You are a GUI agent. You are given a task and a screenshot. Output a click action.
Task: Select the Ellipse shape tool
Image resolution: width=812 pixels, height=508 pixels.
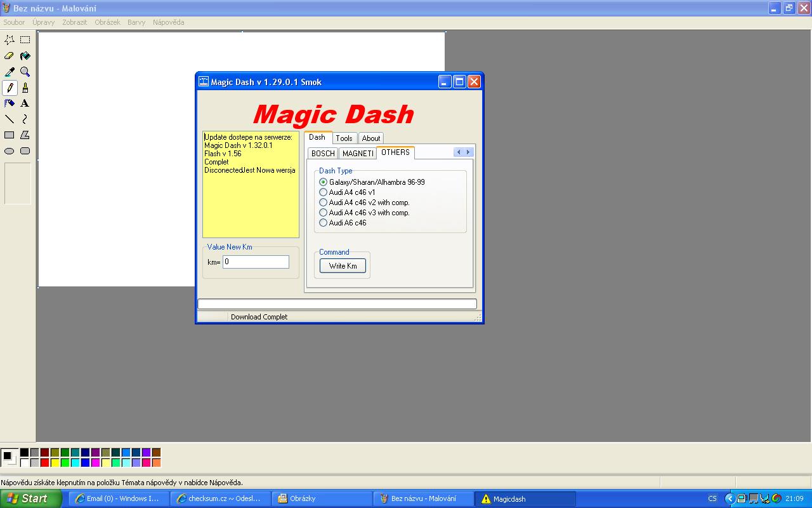pos(10,151)
